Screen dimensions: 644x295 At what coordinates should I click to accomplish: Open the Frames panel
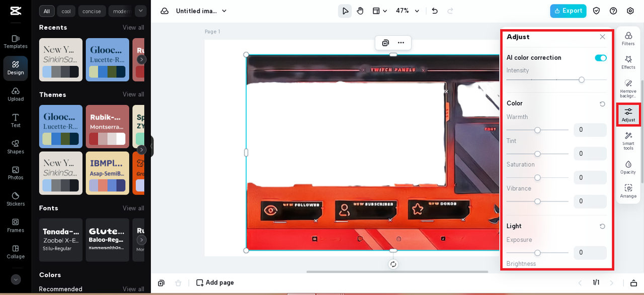coord(16,225)
